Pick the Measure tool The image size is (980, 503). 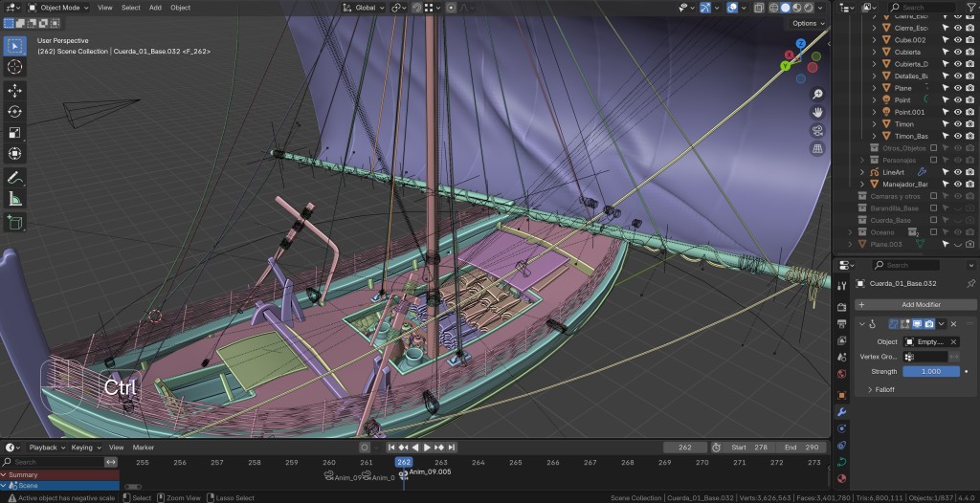(x=15, y=199)
